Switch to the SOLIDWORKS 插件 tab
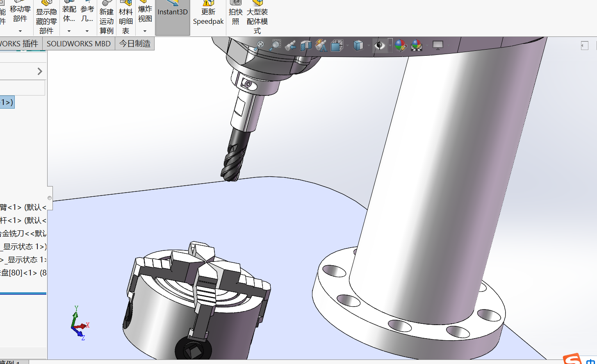This screenshot has width=597, height=364. (x=21, y=43)
